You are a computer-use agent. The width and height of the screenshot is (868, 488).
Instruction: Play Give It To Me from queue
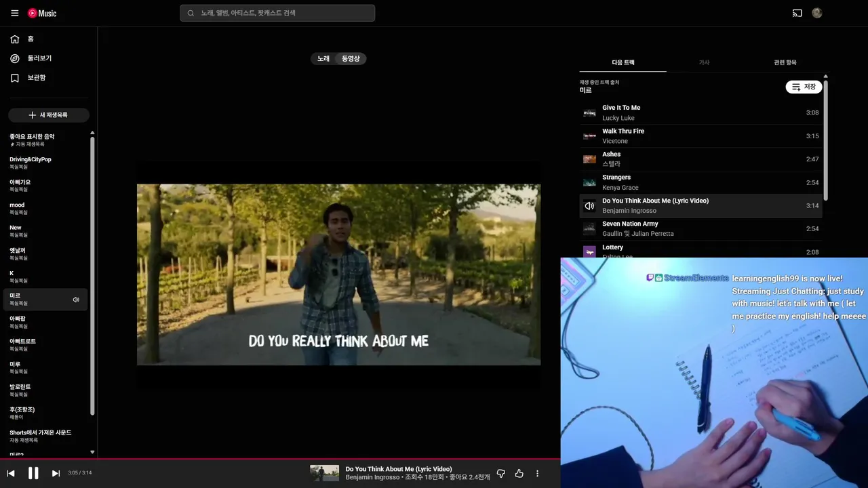pyautogui.click(x=701, y=113)
